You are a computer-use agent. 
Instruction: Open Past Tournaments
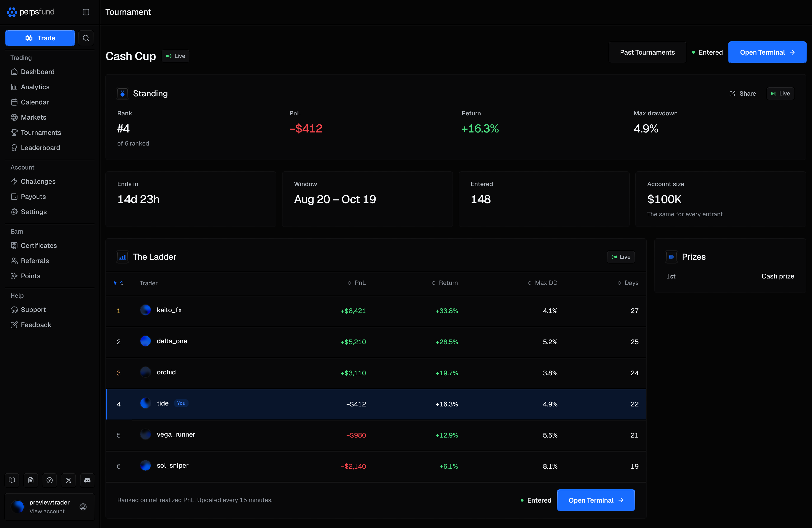point(647,52)
